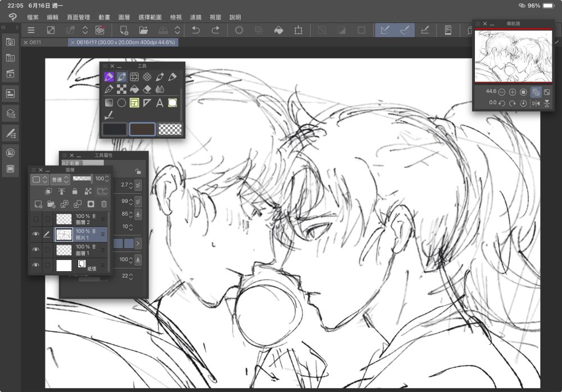Show the hidden 圖層 2 layer

click(x=36, y=219)
